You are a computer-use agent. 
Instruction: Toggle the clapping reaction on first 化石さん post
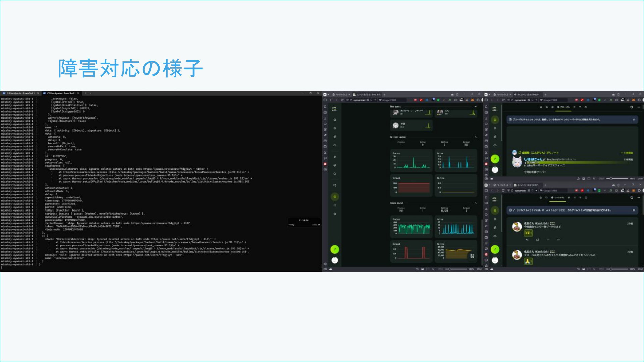(528, 233)
